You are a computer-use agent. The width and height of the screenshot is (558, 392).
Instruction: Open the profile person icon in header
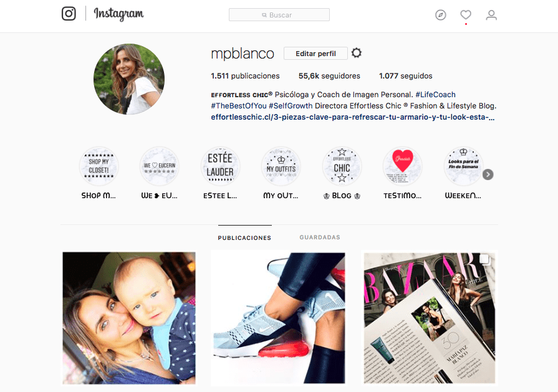pos(491,15)
